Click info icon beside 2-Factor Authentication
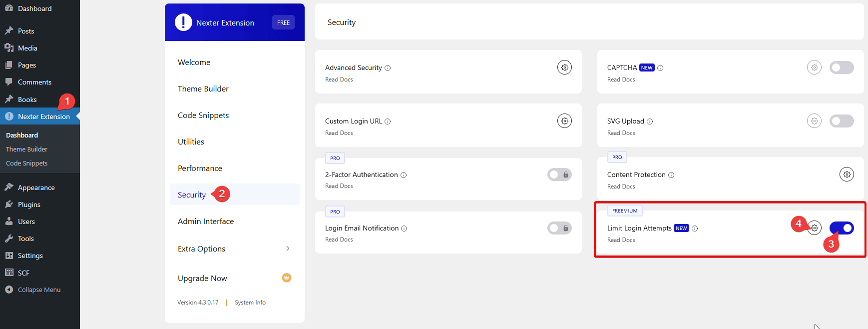The height and width of the screenshot is (329, 868). pos(404,175)
